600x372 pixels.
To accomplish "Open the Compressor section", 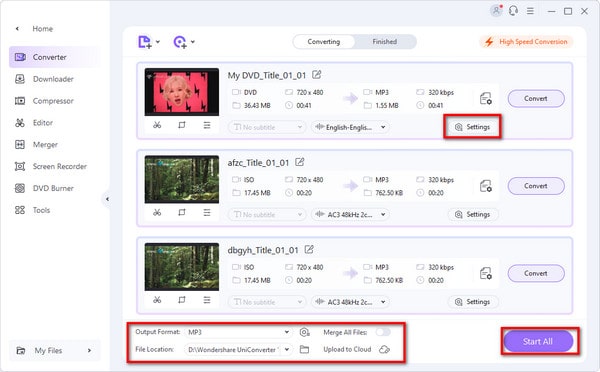I will (53, 101).
